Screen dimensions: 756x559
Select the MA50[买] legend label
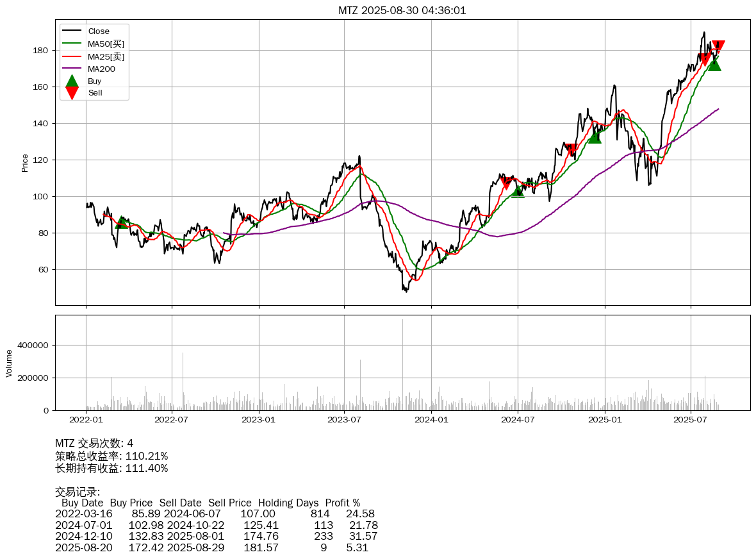(x=106, y=44)
